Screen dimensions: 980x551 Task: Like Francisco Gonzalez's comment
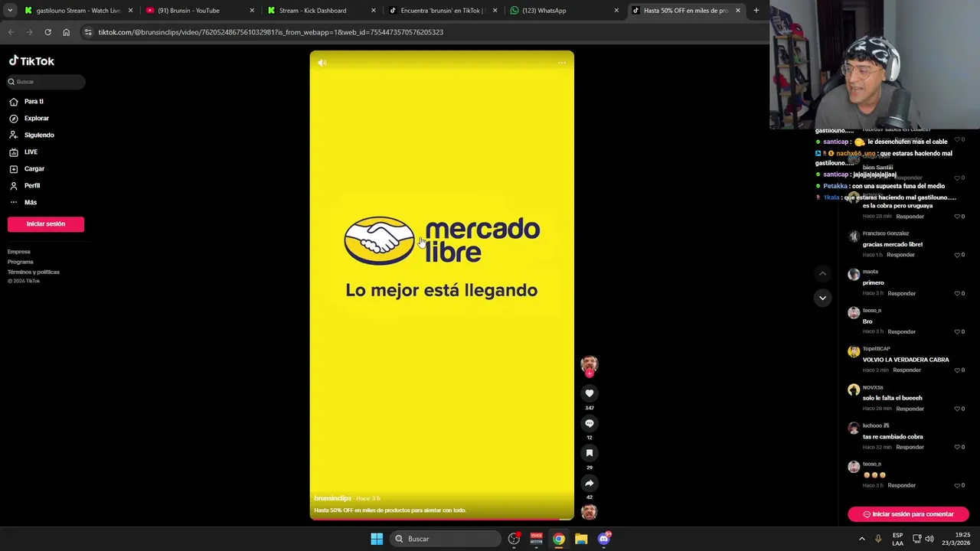(x=957, y=255)
